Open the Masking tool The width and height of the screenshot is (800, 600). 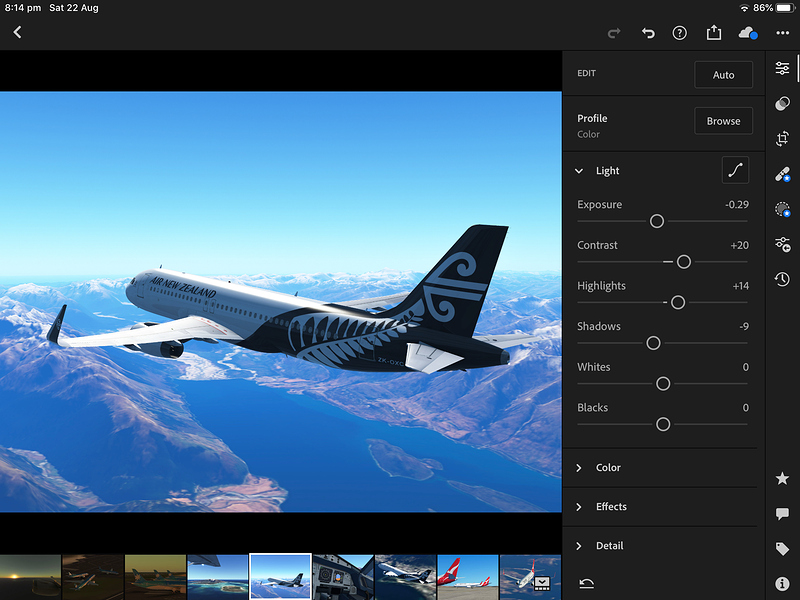coord(782,209)
